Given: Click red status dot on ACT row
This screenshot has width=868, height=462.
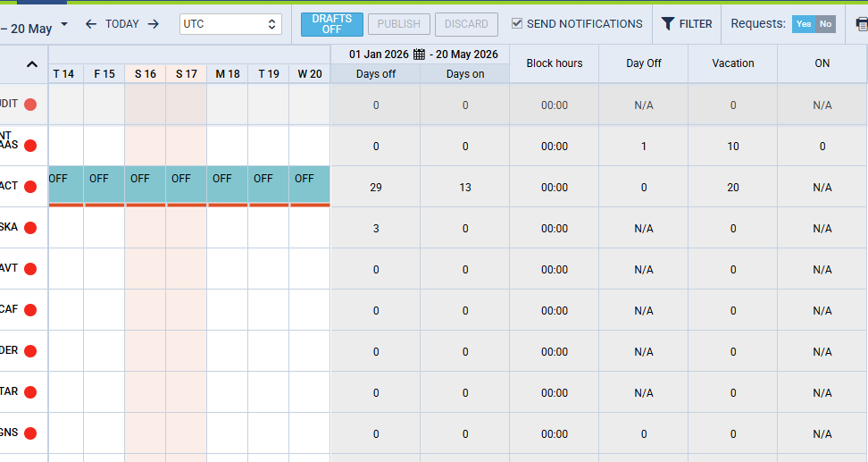Looking at the screenshot, I should (x=30, y=187).
